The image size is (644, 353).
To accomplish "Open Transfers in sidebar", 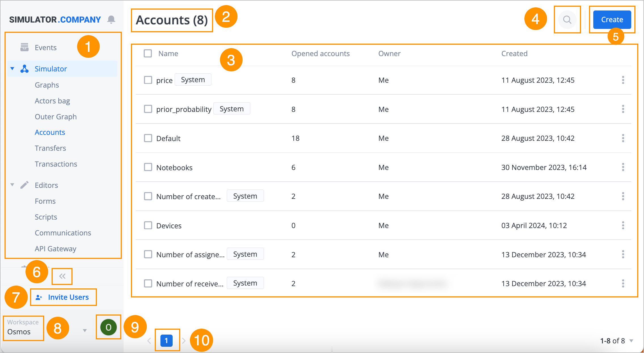I will [50, 148].
